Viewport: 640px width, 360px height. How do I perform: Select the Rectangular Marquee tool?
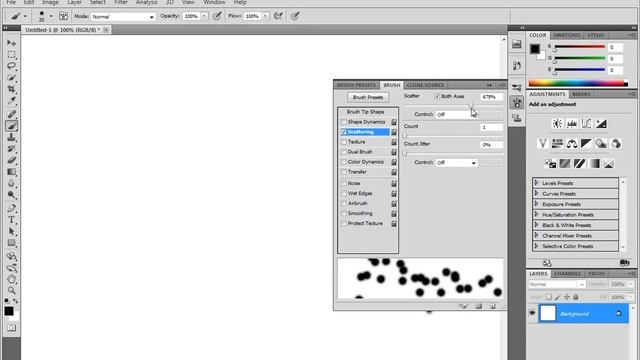[x=11, y=54]
